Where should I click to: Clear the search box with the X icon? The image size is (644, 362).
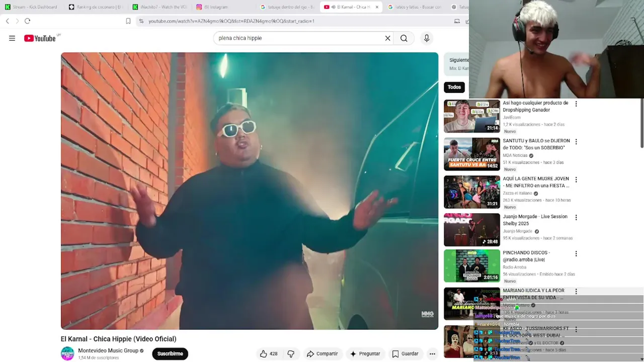[x=387, y=38]
